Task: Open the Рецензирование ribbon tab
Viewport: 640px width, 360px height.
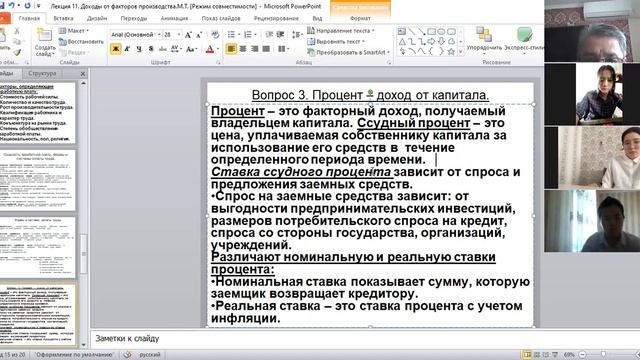Action: (x=276, y=18)
